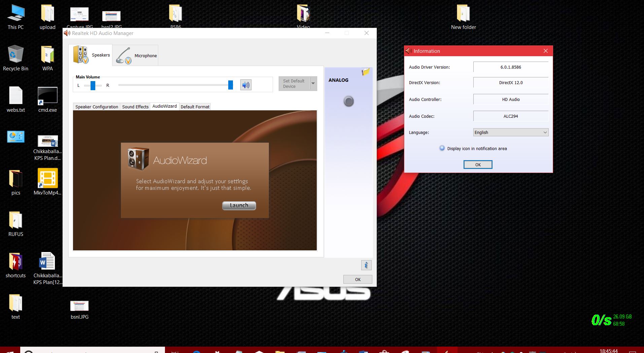Viewport: 644px width, 353px height.
Task: Switch to the Microphone device tab
Action: pyautogui.click(x=135, y=56)
